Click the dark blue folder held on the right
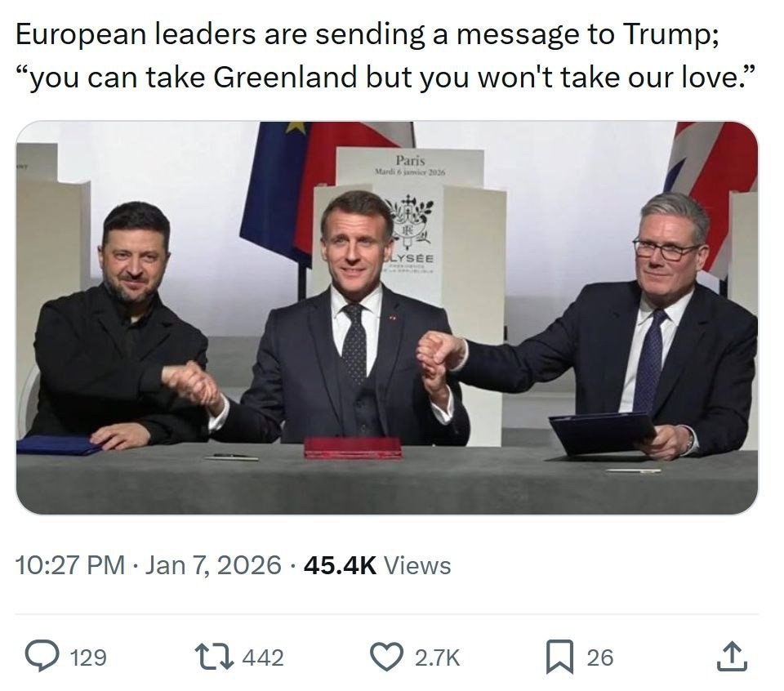 (602, 431)
